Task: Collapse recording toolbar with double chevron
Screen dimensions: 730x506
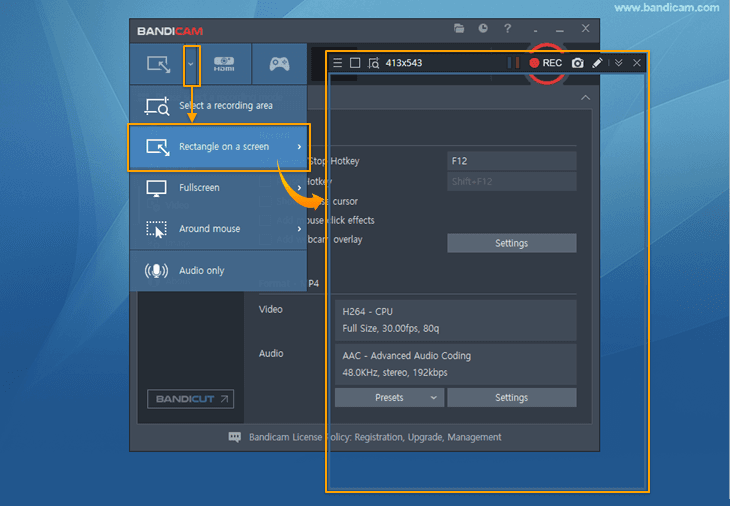Action: pyautogui.click(x=618, y=63)
